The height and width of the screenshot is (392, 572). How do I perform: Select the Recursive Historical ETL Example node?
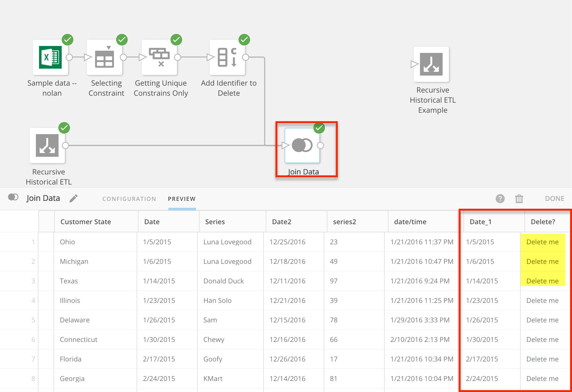[432, 65]
